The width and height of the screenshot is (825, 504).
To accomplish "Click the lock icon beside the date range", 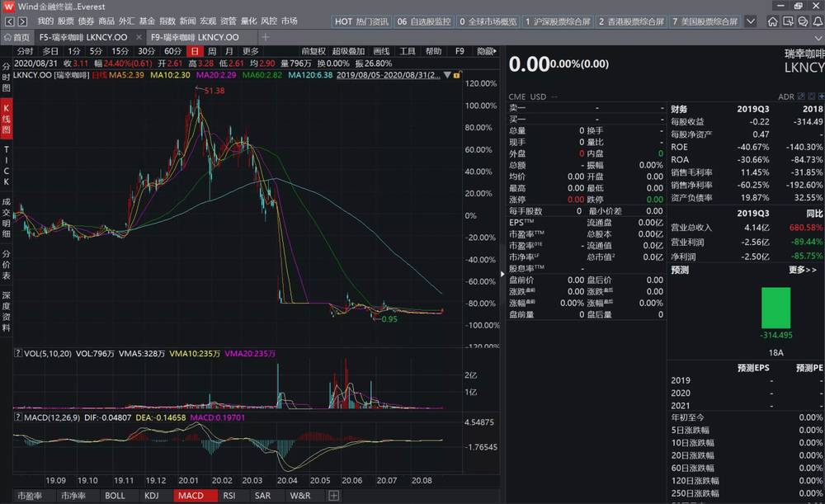I will click(457, 75).
